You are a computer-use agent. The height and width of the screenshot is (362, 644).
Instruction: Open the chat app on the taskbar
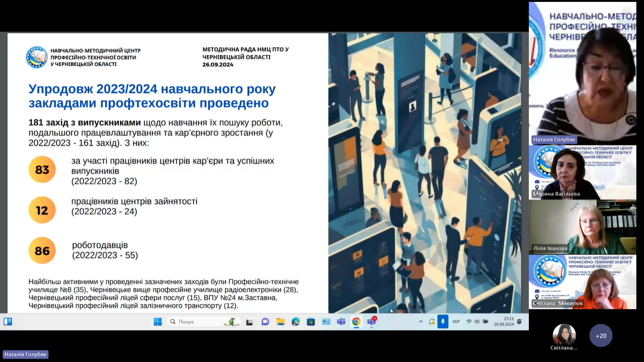(265, 322)
